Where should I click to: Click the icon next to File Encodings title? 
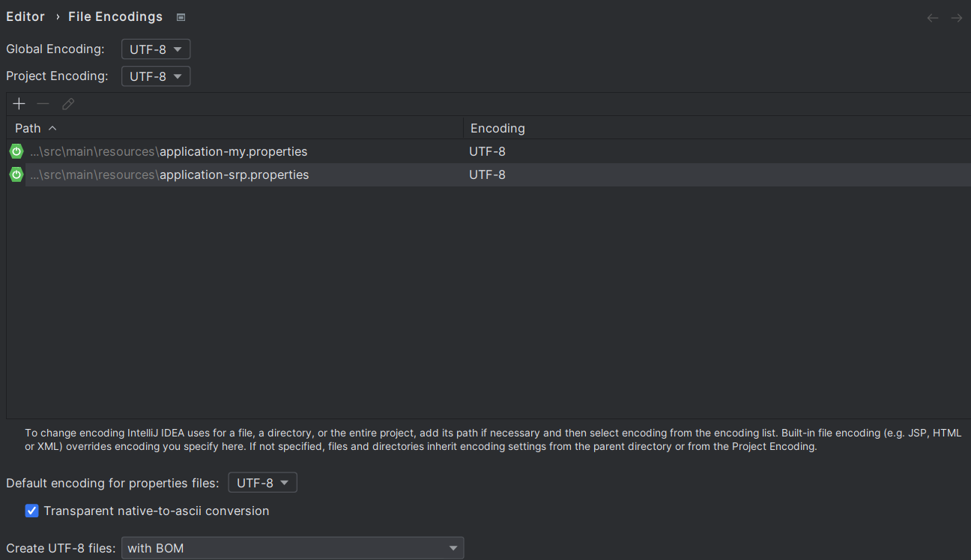point(181,17)
